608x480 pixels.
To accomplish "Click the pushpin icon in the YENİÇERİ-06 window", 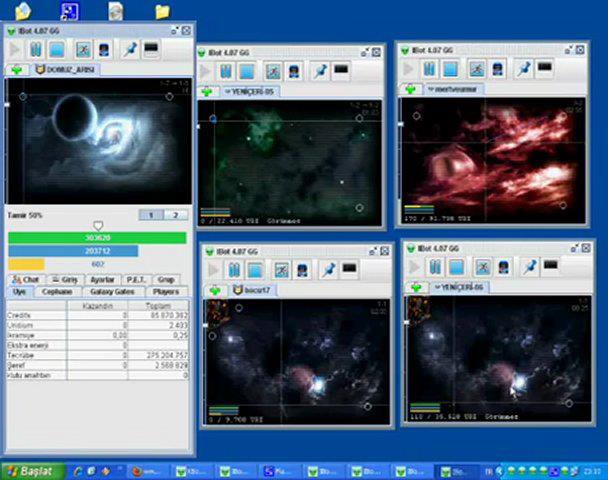I will [x=529, y=267].
